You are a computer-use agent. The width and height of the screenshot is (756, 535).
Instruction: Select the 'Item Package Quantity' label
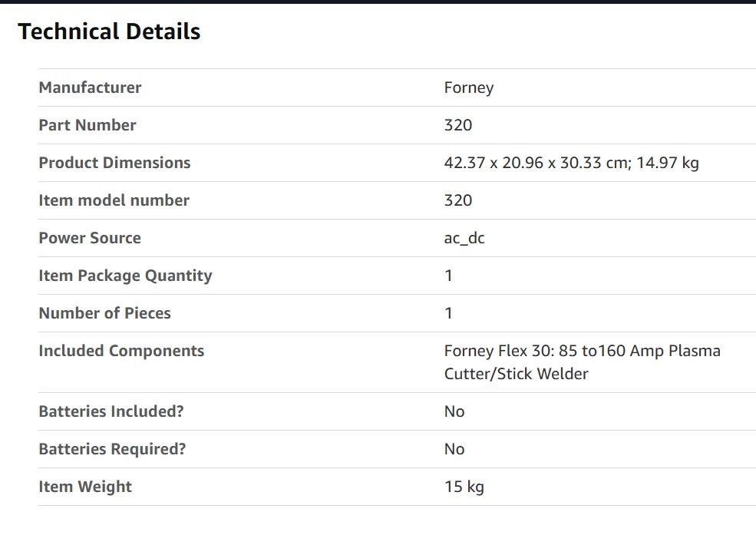(x=125, y=276)
